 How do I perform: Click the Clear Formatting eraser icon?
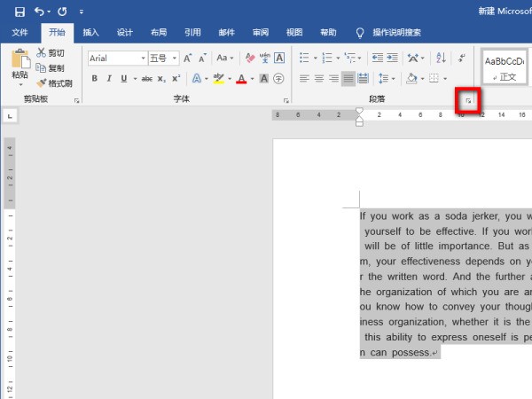pos(250,58)
